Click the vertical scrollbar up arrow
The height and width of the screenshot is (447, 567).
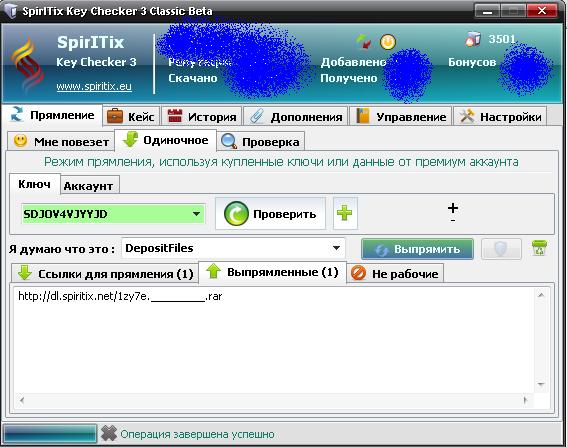[x=541, y=295]
